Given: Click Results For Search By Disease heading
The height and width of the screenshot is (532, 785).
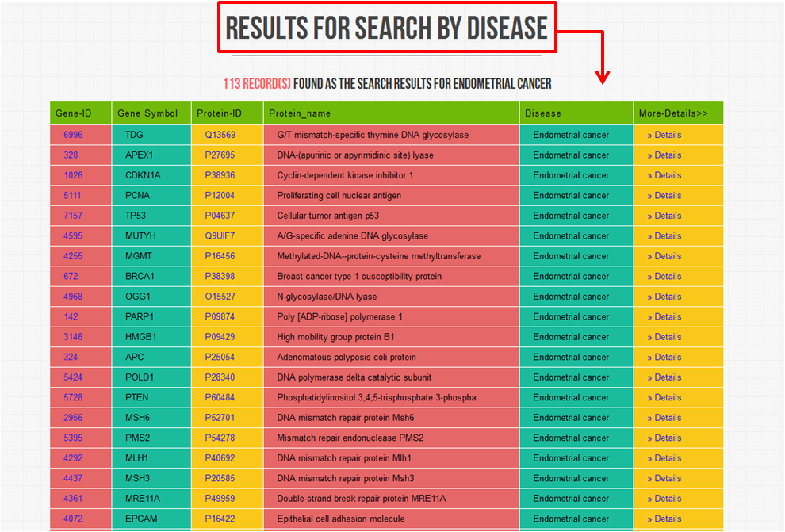Looking at the screenshot, I should pyautogui.click(x=387, y=28).
